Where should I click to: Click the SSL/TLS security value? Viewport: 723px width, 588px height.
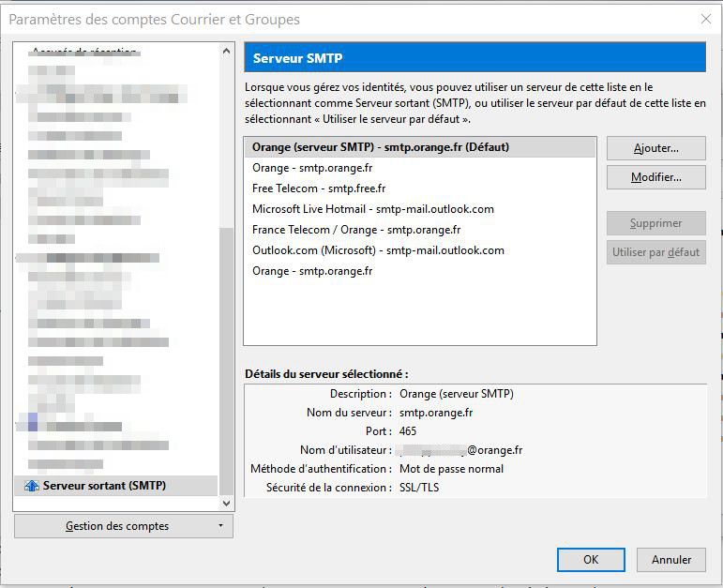[419, 488]
